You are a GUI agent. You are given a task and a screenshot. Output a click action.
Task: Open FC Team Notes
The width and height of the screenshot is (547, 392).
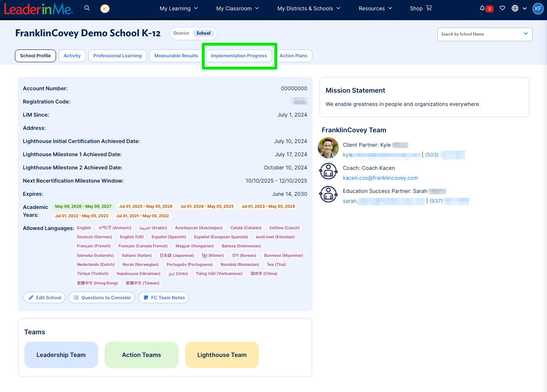point(164,298)
